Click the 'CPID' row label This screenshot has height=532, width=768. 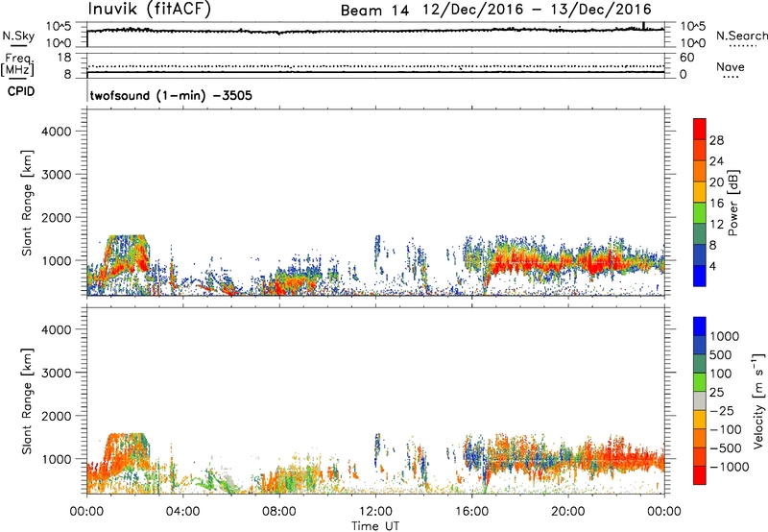tap(21, 91)
